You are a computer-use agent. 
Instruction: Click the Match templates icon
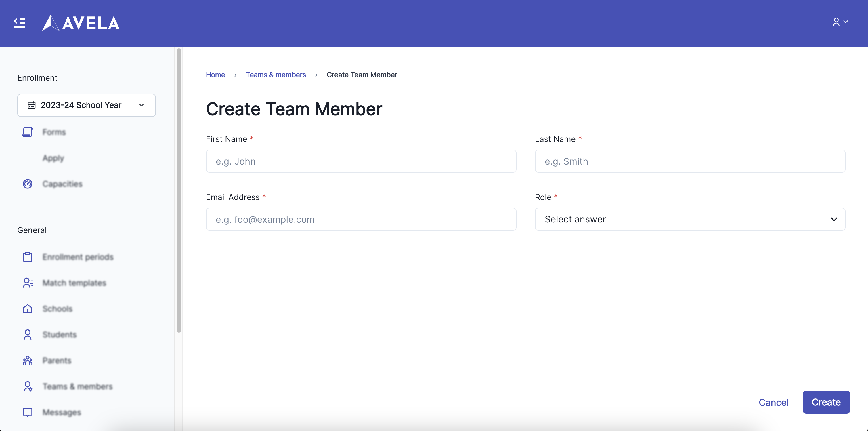28,283
